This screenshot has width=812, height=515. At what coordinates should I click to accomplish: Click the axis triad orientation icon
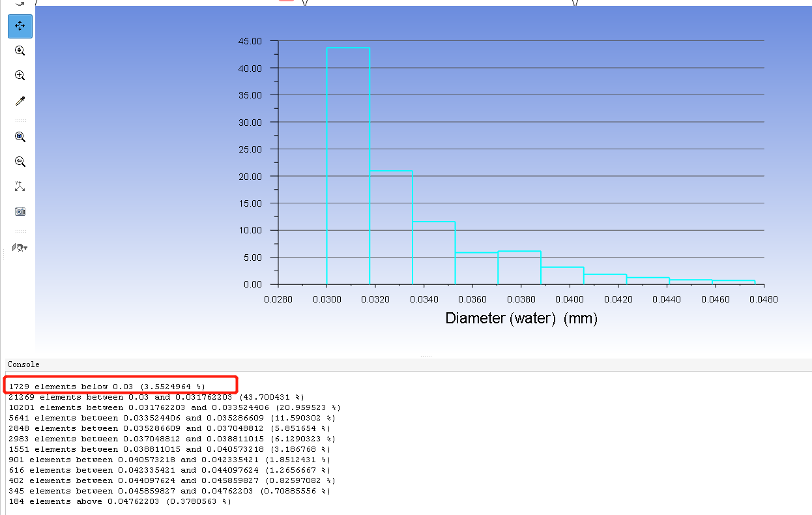(20, 186)
